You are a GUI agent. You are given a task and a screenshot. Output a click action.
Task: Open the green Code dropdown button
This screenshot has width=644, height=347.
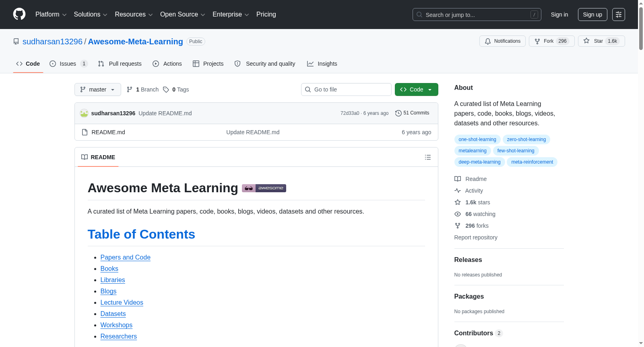point(417,89)
